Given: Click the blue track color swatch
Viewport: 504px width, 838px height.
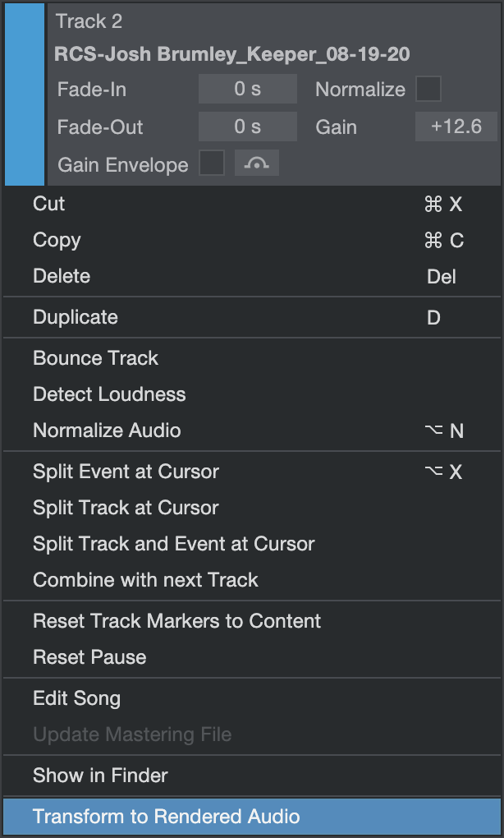Looking at the screenshot, I should pos(25,94).
